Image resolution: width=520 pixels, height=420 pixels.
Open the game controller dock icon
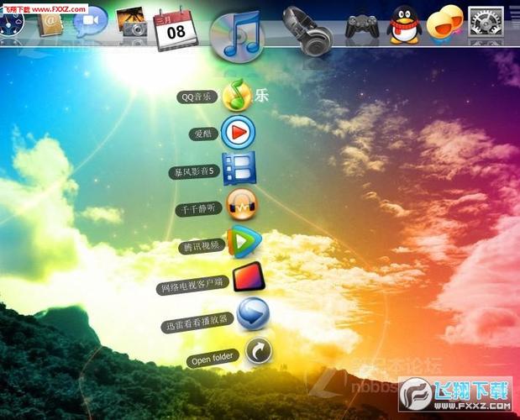coord(362,26)
